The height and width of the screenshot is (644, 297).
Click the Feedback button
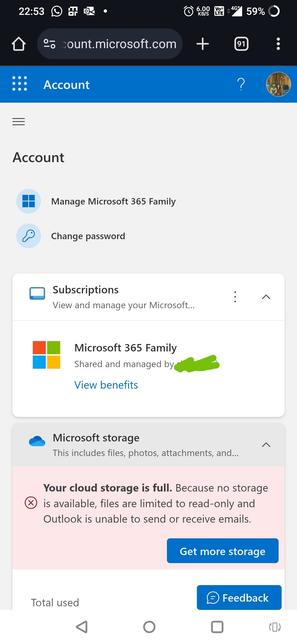click(239, 598)
